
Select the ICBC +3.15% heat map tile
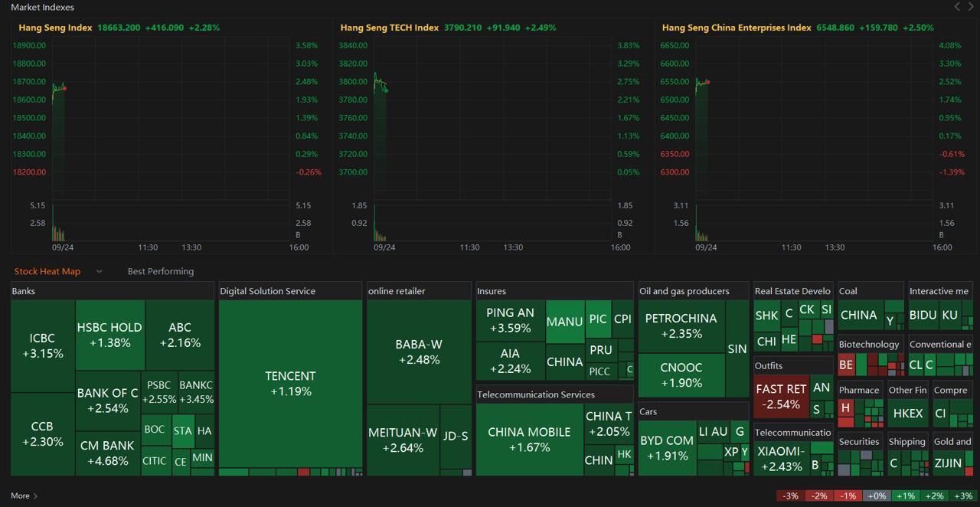pos(43,345)
